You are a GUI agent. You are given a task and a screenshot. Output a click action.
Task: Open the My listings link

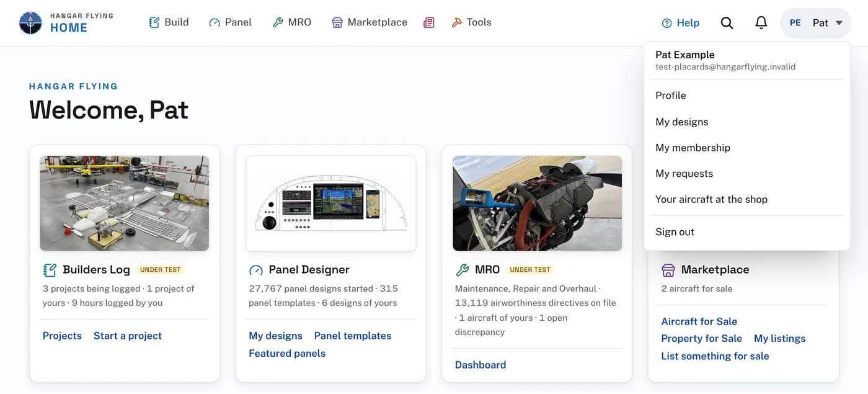pos(780,338)
